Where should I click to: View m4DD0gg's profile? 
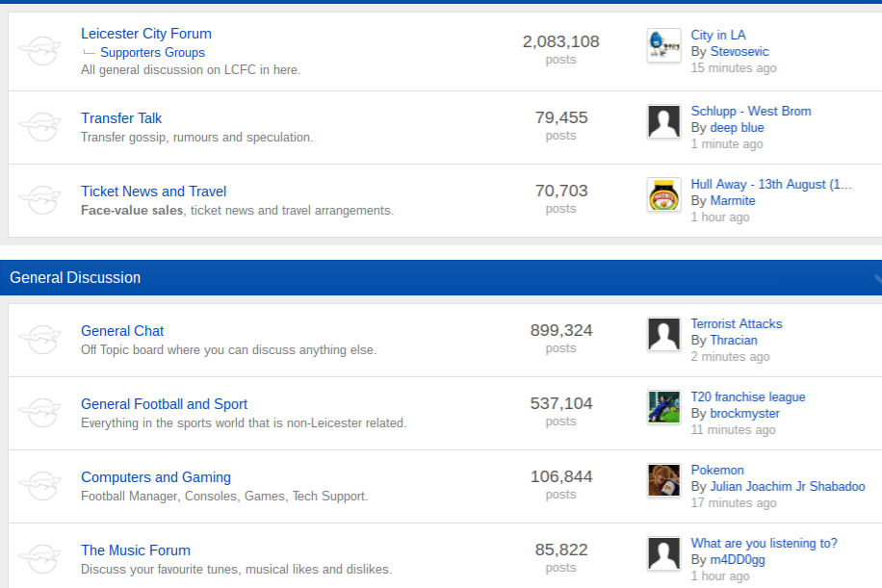coord(738,559)
